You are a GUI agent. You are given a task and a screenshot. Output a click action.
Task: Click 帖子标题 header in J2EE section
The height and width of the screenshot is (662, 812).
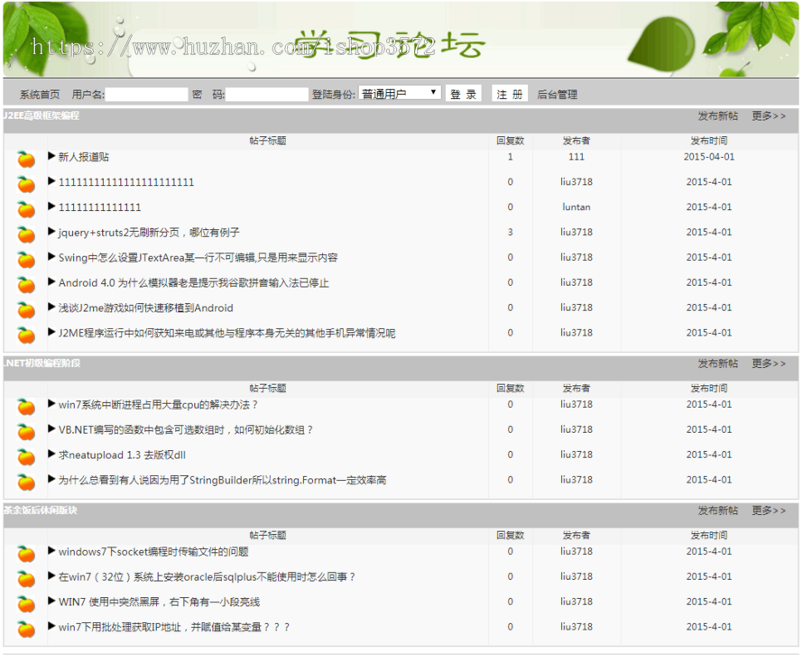[x=268, y=141]
